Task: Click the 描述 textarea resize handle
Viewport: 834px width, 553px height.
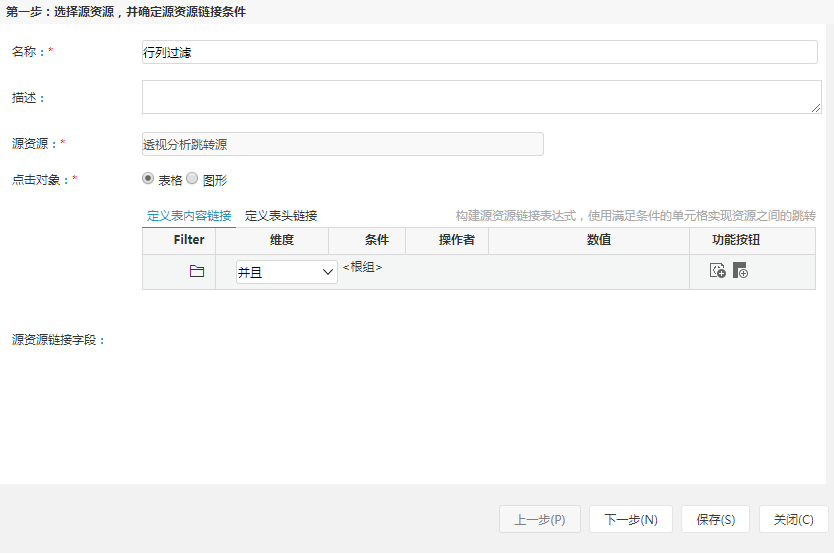Action: pos(816,108)
